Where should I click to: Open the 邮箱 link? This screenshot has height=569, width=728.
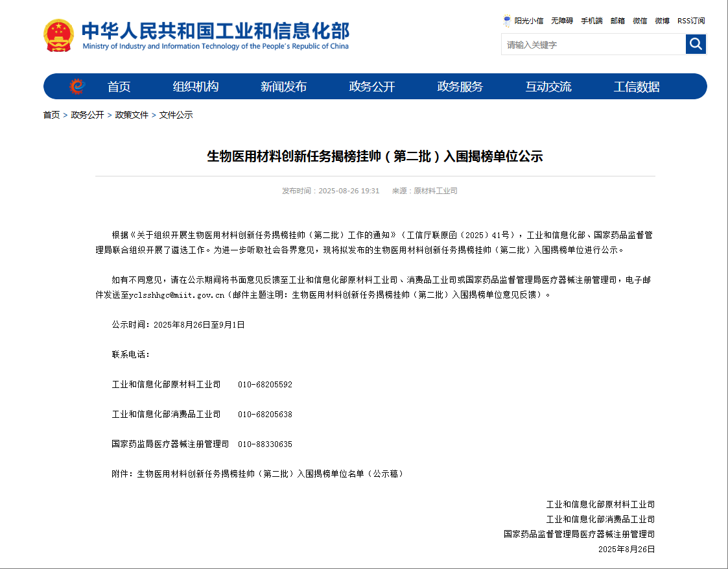(617, 21)
